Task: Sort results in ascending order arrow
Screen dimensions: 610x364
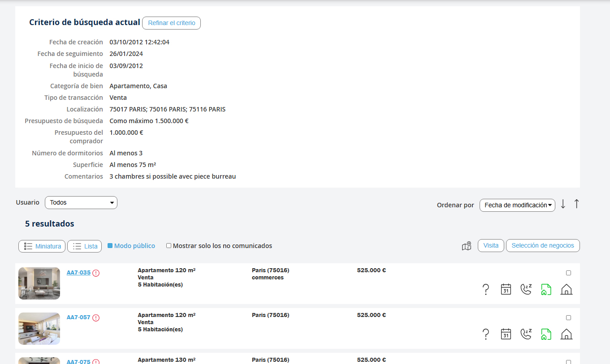Action: click(577, 204)
